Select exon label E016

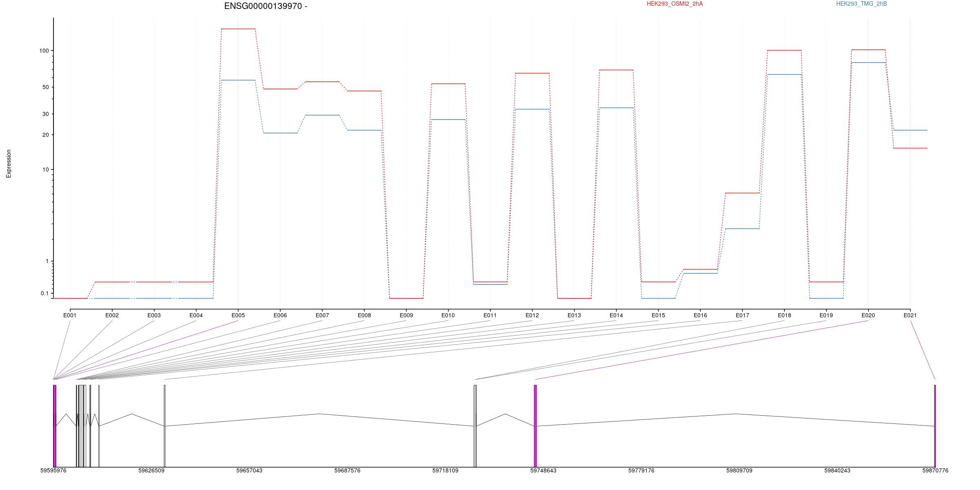(x=700, y=315)
